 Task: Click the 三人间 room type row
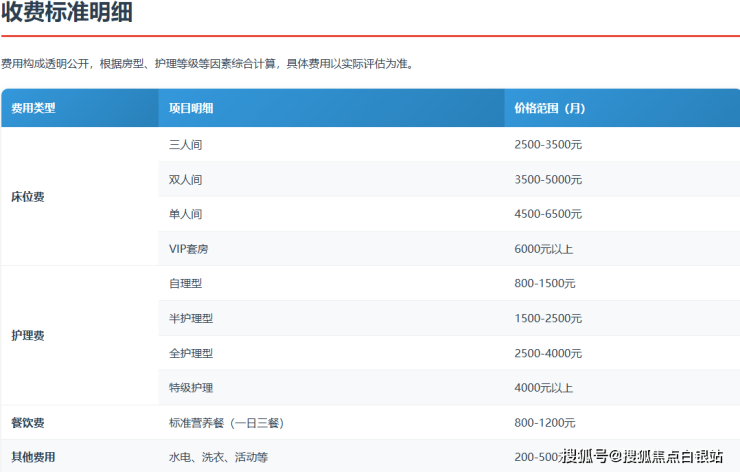pyautogui.click(x=186, y=145)
